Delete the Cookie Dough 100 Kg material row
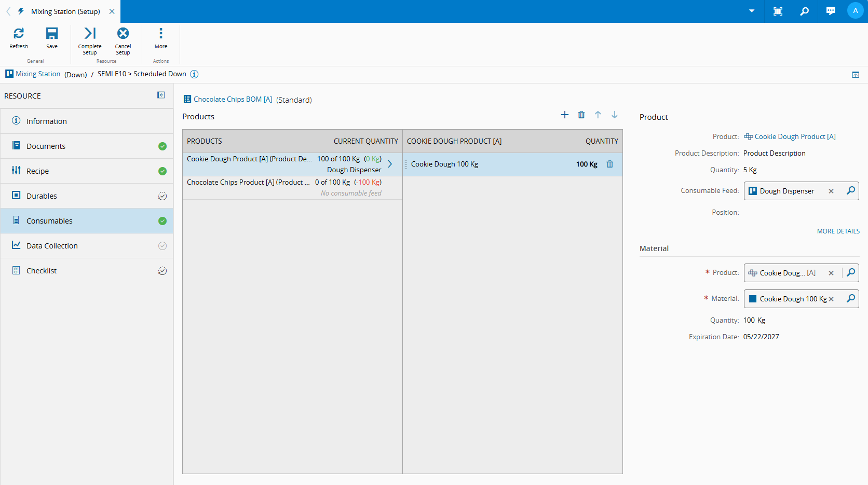The height and width of the screenshot is (485, 868). pyautogui.click(x=610, y=164)
